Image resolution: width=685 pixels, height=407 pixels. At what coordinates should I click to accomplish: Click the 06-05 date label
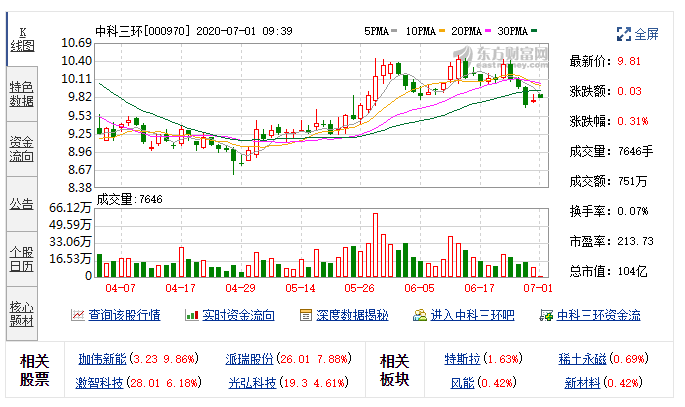click(419, 288)
